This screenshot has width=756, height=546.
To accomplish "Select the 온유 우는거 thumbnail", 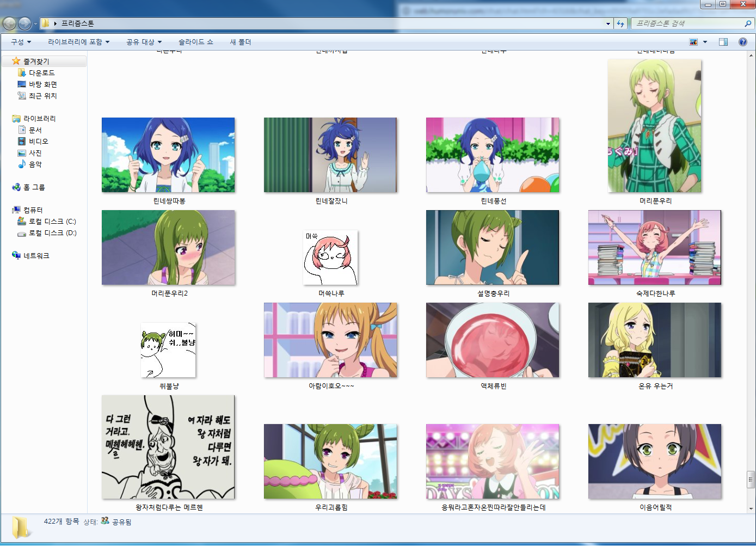I will (655, 340).
